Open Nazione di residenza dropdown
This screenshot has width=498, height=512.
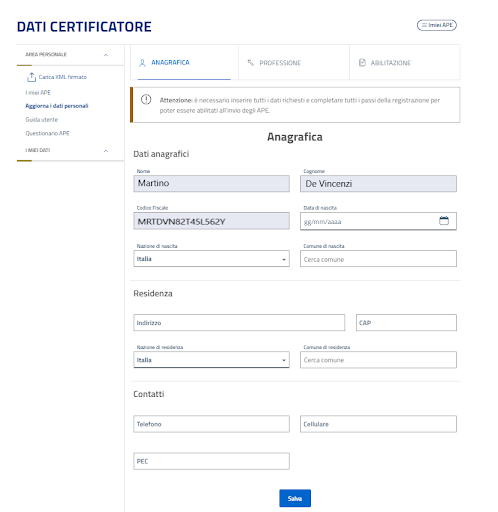point(211,360)
